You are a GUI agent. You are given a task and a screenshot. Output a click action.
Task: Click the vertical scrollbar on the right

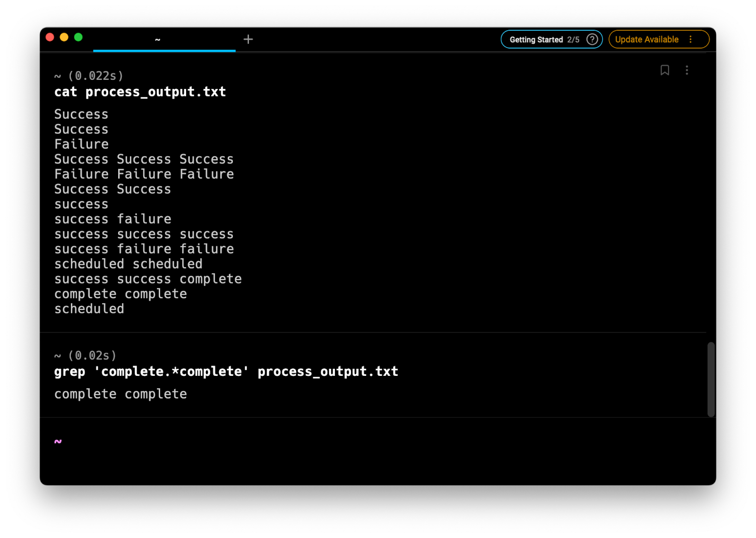click(711, 379)
